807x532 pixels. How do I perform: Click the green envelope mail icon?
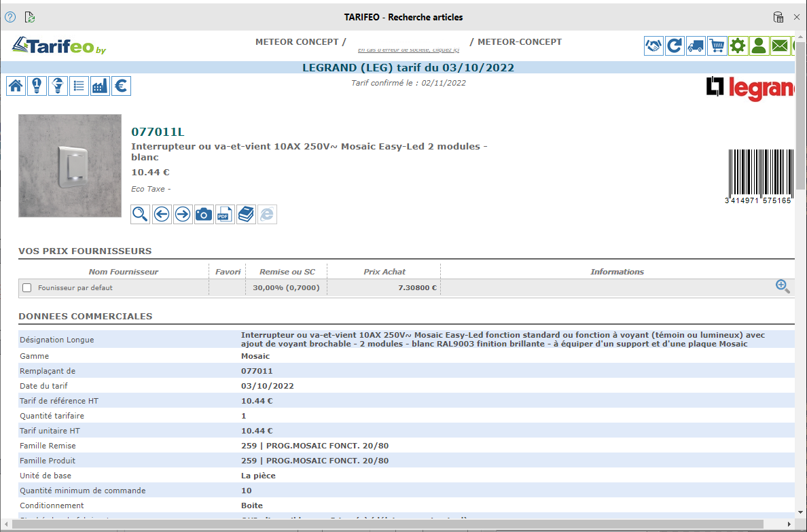pyautogui.click(x=781, y=46)
